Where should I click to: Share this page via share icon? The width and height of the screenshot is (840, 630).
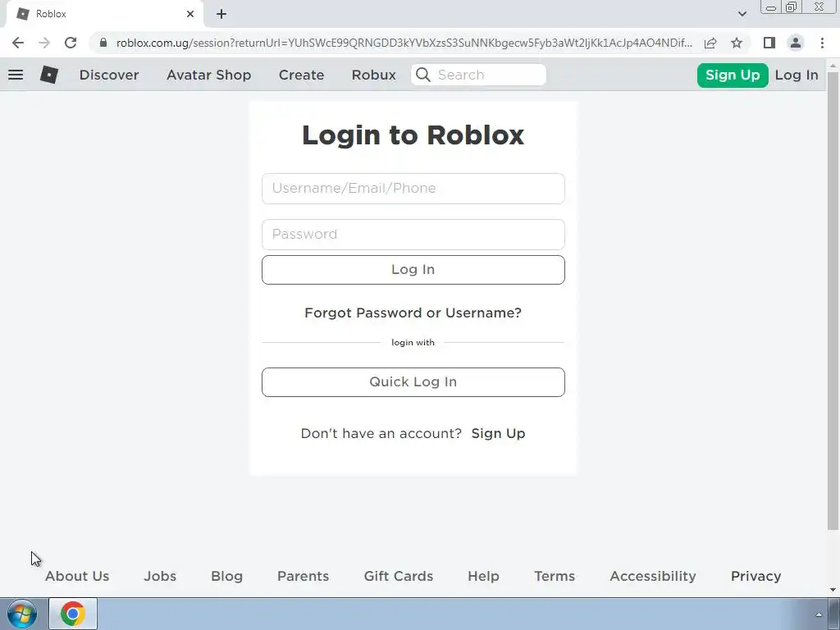710,43
